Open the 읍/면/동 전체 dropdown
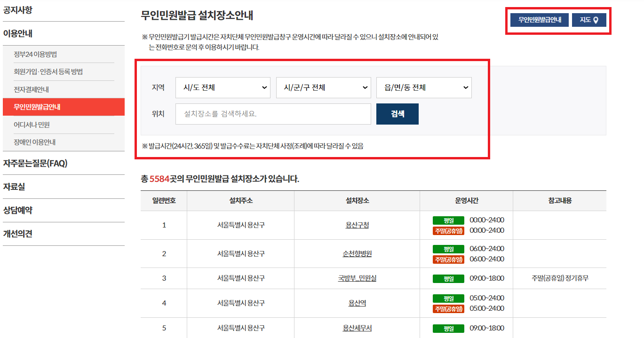Viewport: 644px width, 338px height. click(x=423, y=87)
